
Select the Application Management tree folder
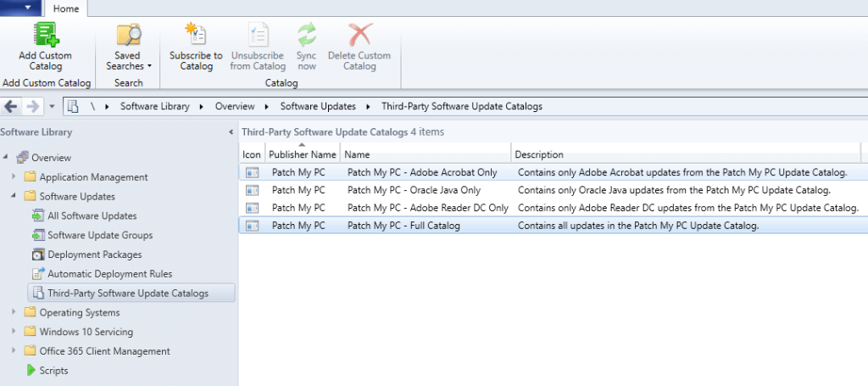tap(93, 177)
